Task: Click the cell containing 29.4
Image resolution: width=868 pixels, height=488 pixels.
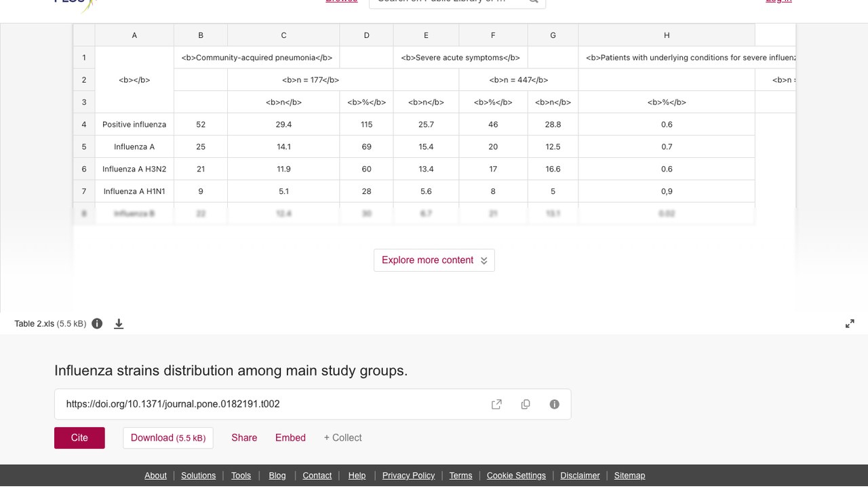Action: coord(283,125)
